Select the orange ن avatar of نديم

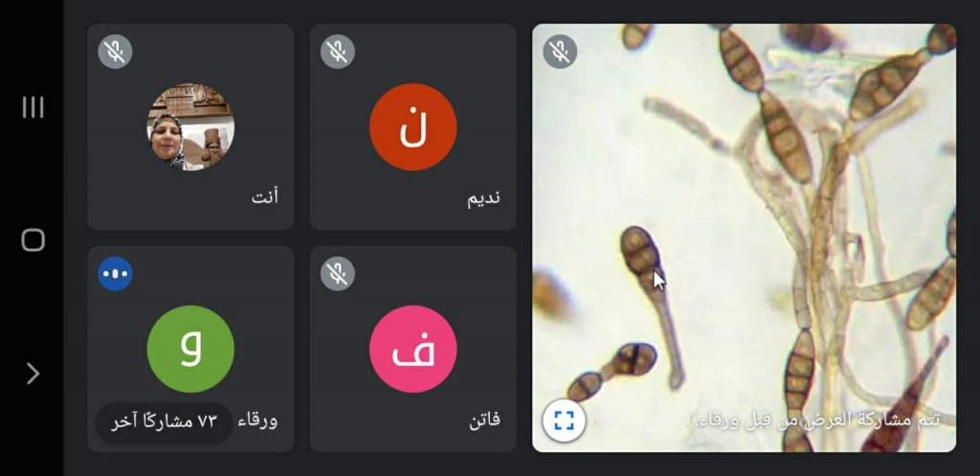(x=413, y=127)
